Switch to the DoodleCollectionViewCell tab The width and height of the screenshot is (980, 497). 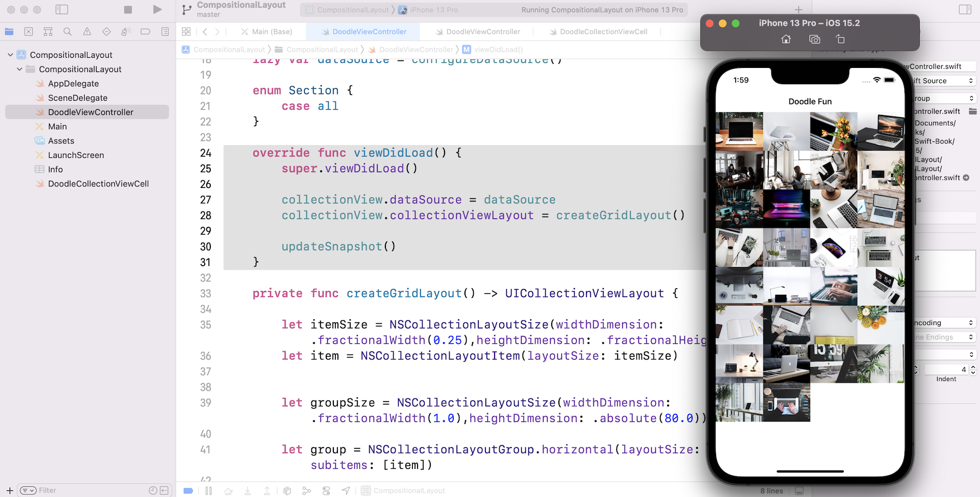[x=603, y=32]
